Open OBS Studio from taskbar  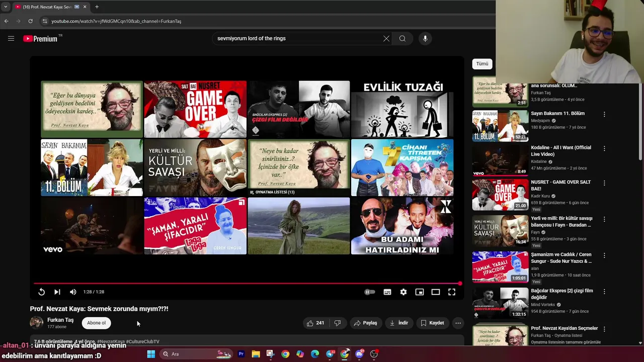[x=374, y=354]
